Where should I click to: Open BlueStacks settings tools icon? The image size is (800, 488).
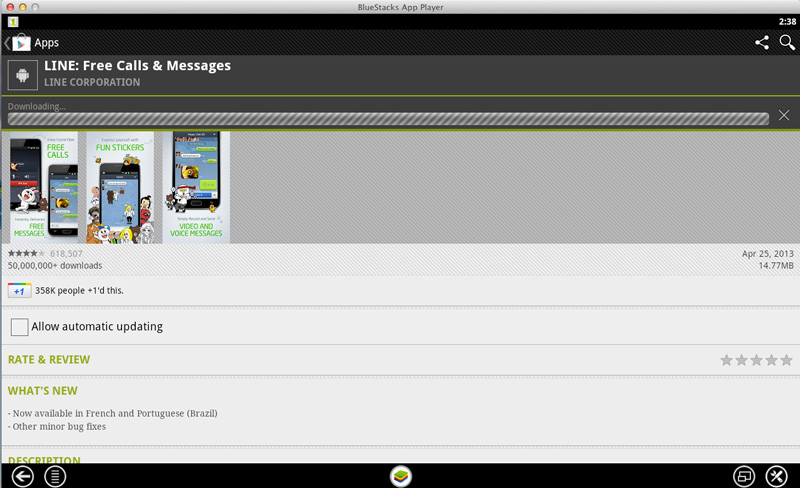coord(777,477)
